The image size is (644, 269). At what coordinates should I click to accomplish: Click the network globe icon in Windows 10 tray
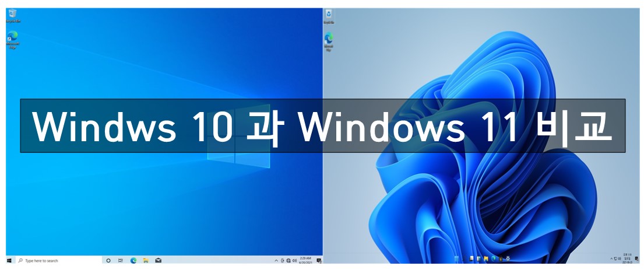coord(288,260)
